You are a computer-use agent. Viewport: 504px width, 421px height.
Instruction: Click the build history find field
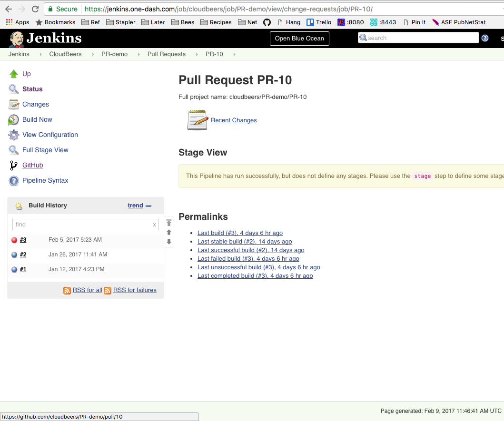82,225
